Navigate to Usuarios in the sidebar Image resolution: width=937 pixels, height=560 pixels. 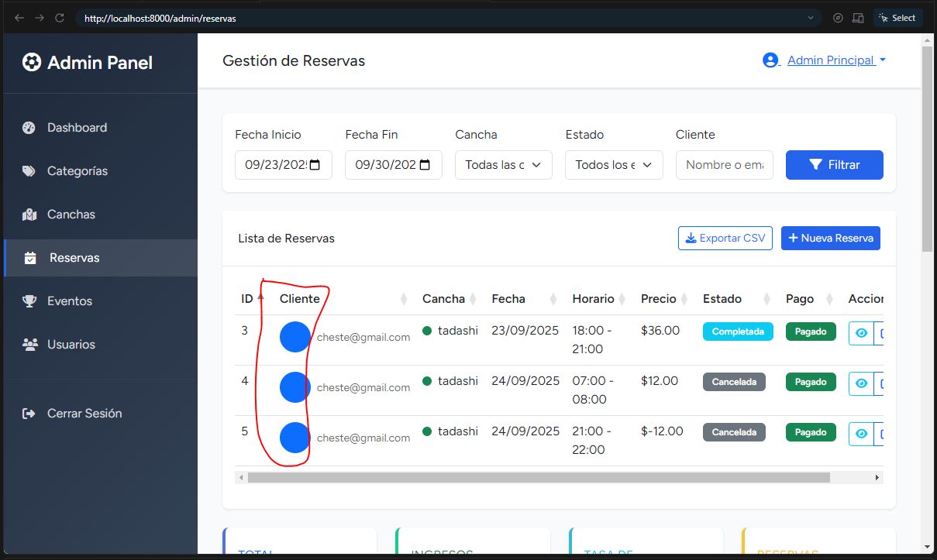(x=100, y=345)
